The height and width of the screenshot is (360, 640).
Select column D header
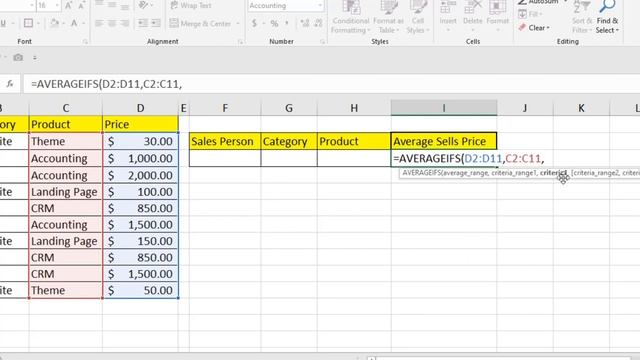(x=140, y=108)
